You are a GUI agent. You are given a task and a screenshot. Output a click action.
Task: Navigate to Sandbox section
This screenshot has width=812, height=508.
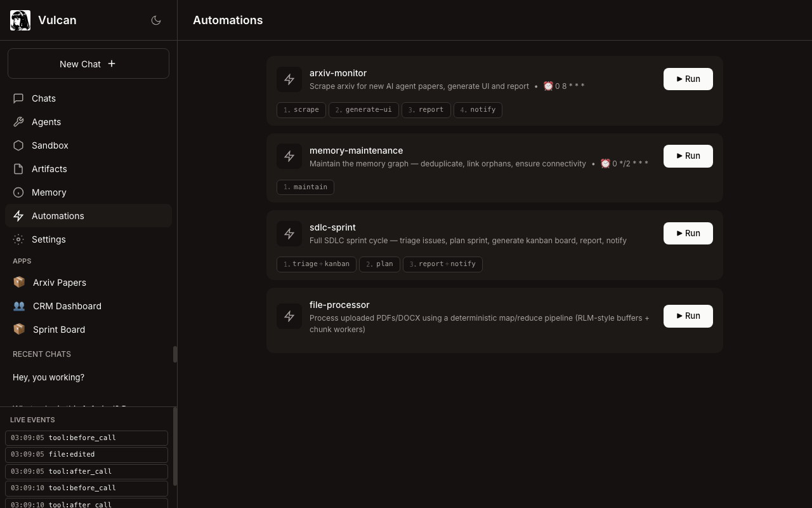click(49, 145)
